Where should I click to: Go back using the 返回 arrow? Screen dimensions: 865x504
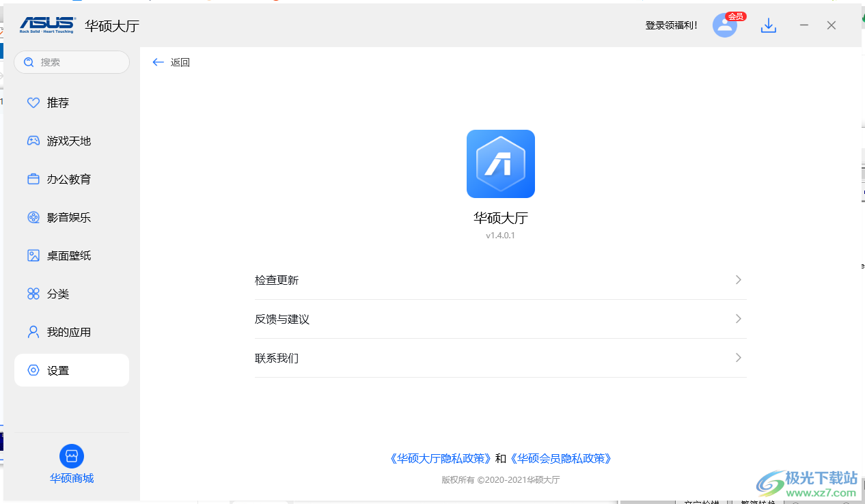click(171, 62)
